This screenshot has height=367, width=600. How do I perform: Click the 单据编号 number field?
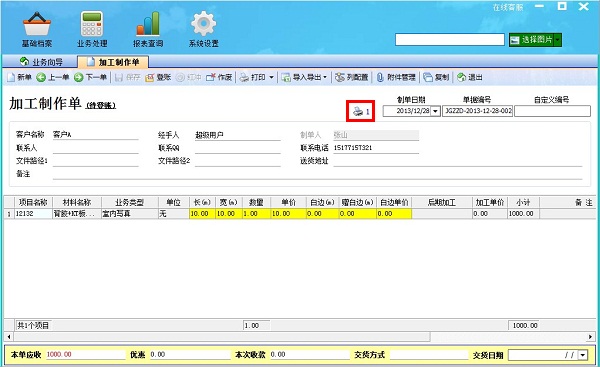click(x=478, y=111)
